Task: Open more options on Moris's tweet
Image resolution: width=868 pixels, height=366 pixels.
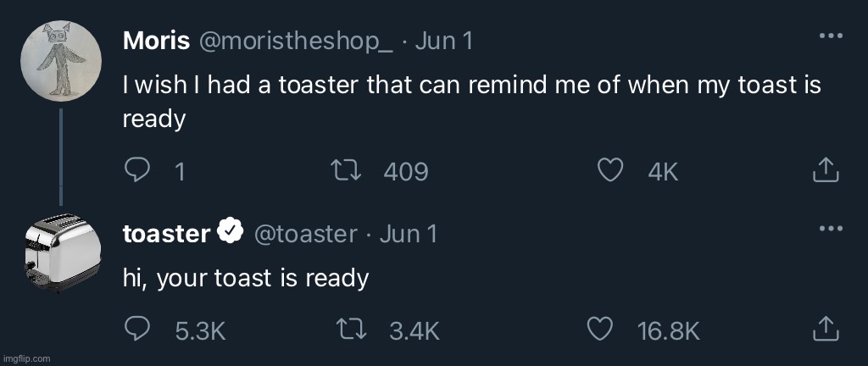Action: tap(831, 36)
